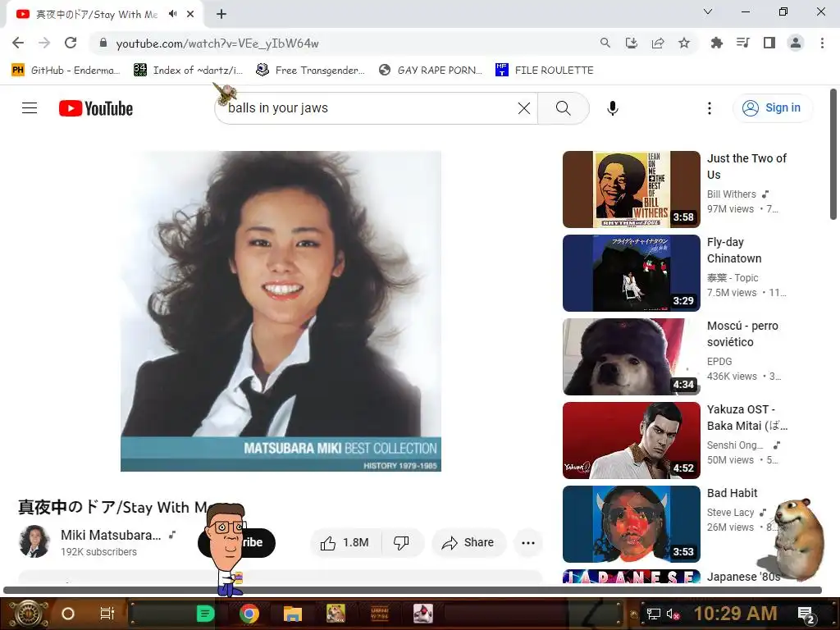Image resolution: width=840 pixels, height=630 pixels.
Task: Submit search with magnifier button
Action: [563, 108]
